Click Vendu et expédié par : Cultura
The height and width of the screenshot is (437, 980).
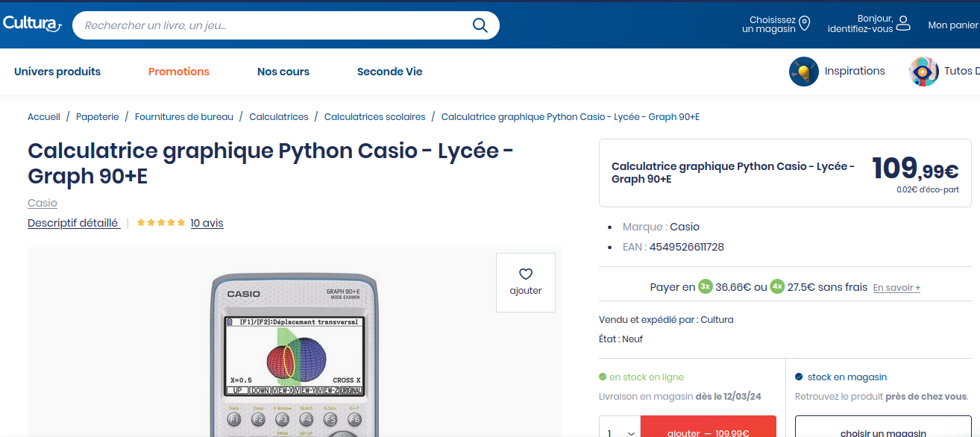(x=666, y=320)
